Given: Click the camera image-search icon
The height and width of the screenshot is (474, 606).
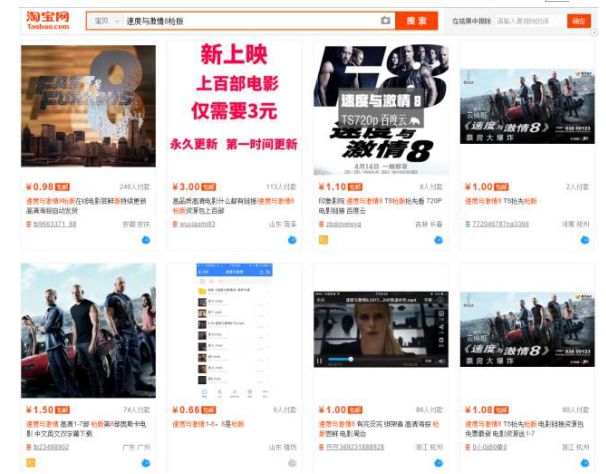Looking at the screenshot, I should (385, 20).
